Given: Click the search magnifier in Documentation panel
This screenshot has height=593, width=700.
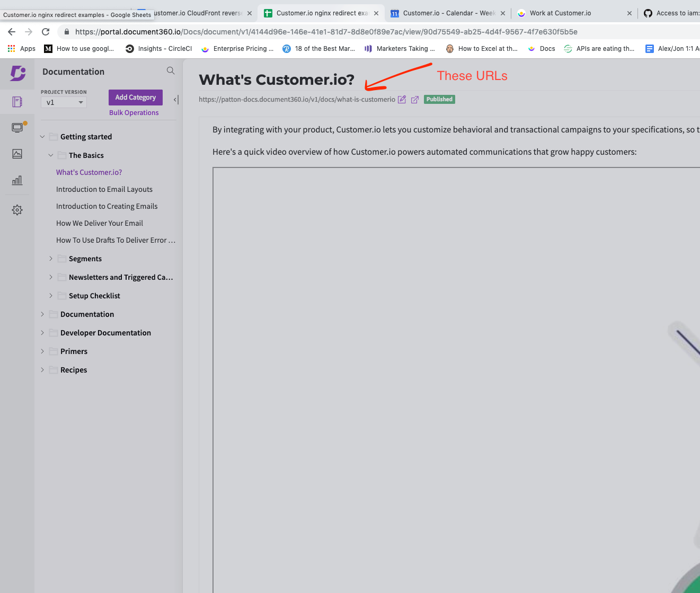Looking at the screenshot, I should pyautogui.click(x=171, y=70).
